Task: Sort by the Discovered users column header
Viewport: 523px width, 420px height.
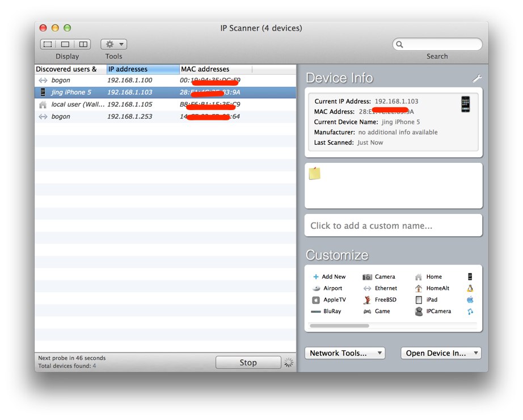Action: click(70, 69)
